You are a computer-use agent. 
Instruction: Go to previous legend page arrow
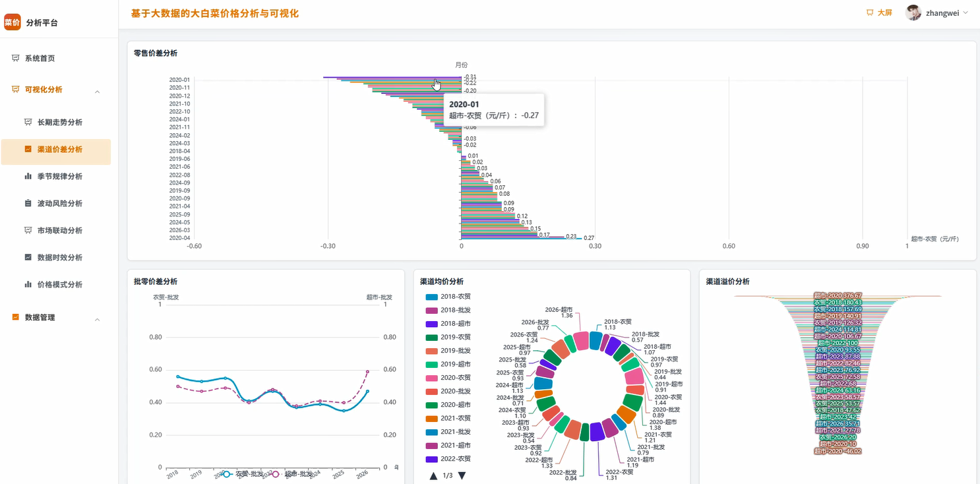[x=433, y=475]
